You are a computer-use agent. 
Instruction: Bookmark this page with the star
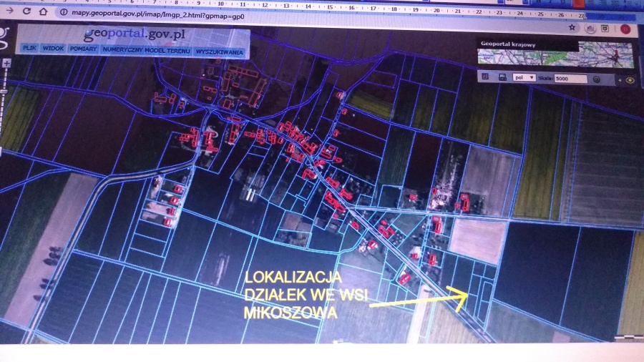point(572,27)
